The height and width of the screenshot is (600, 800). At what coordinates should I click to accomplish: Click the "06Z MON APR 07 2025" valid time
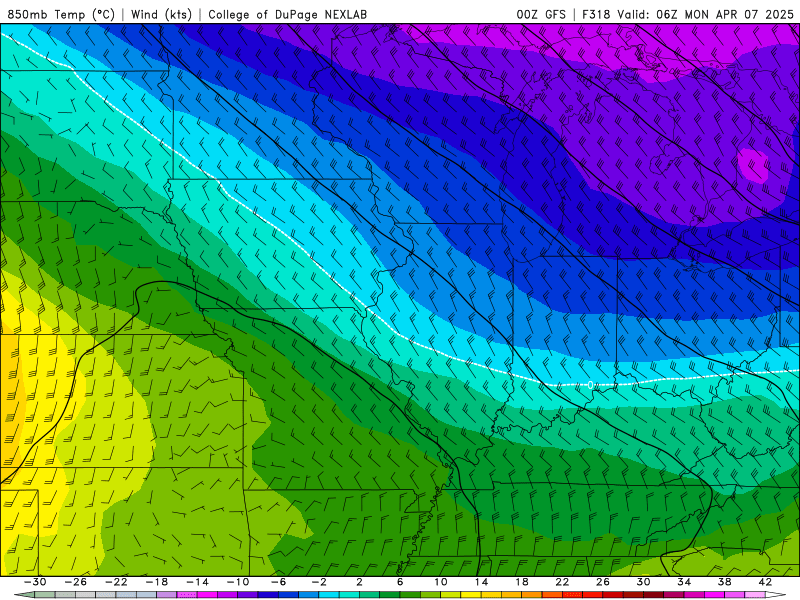click(725, 14)
